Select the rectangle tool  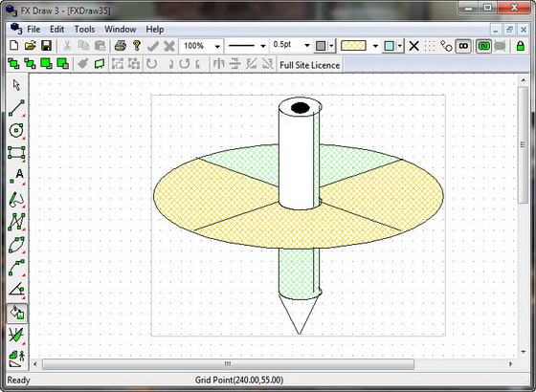17,153
